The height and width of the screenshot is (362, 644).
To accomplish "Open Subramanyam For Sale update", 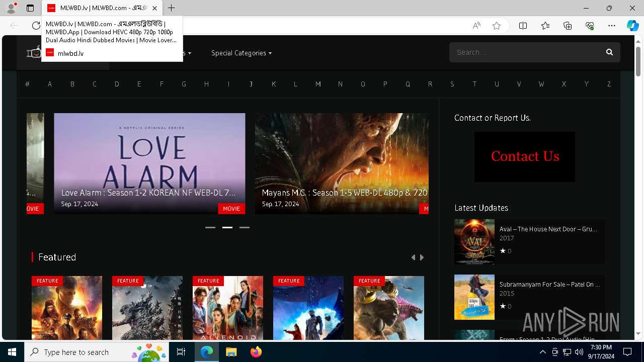I will [549, 284].
